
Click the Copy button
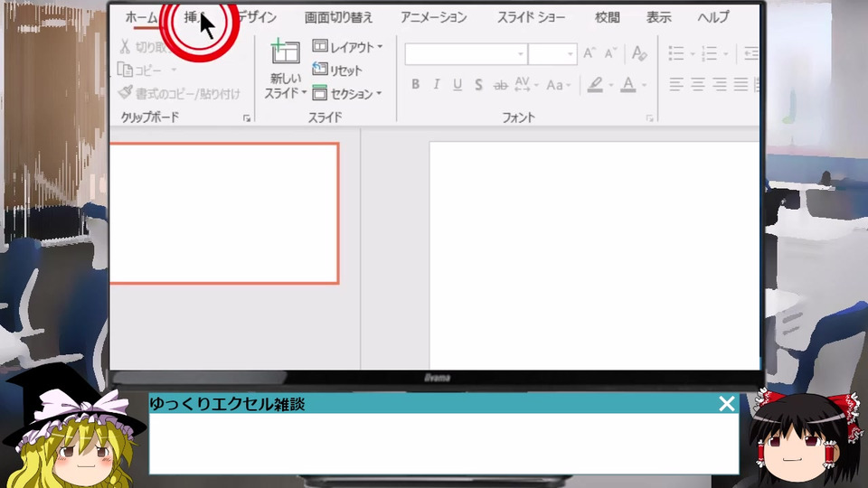point(141,70)
